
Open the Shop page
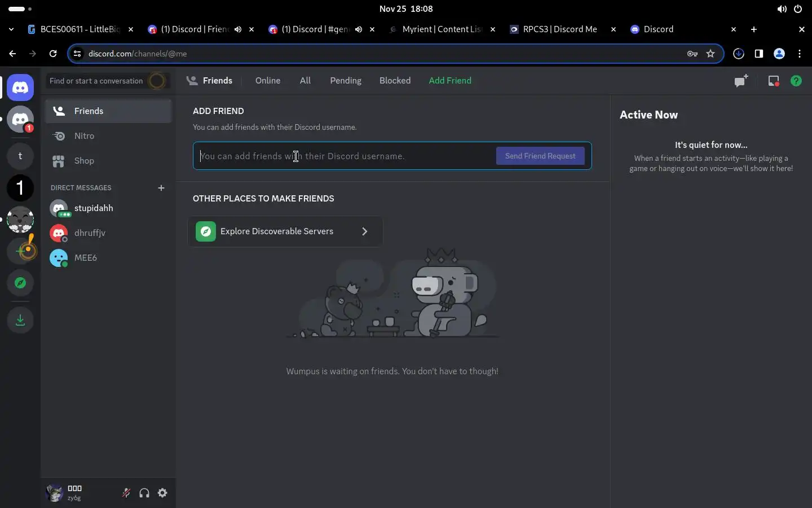coord(108,161)
